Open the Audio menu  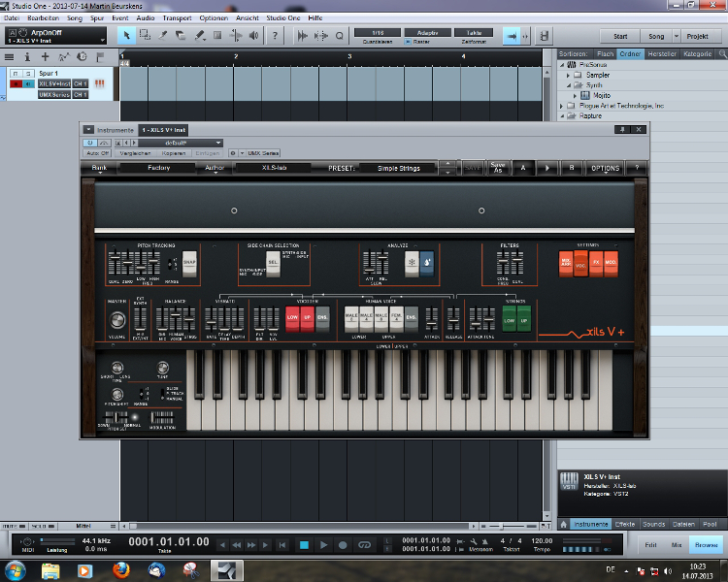click(x=146, y=17)
